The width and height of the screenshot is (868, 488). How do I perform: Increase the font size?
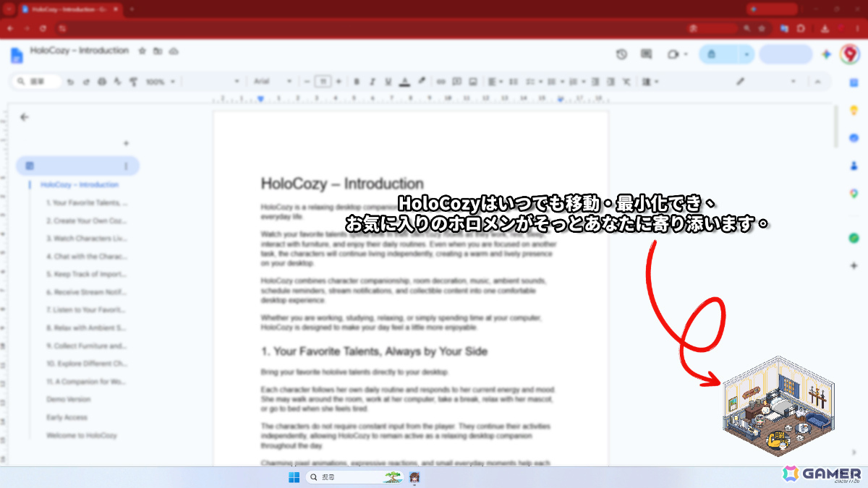tap(339, 82)
